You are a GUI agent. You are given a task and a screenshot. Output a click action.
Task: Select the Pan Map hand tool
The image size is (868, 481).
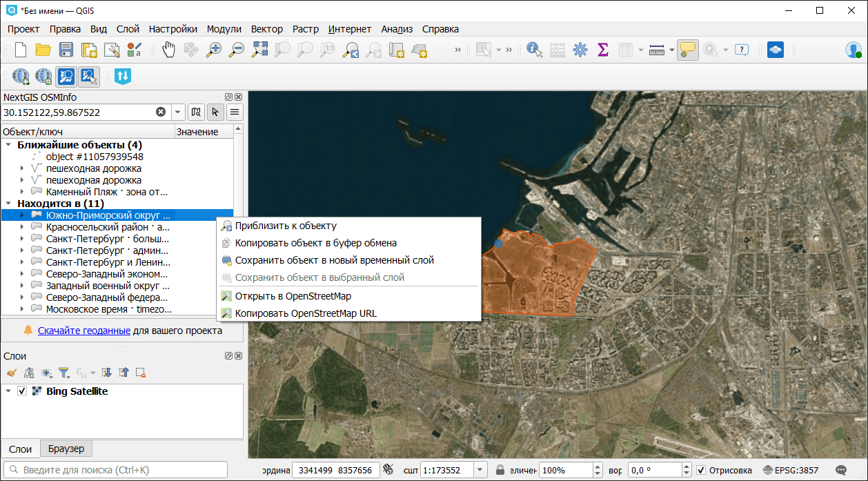[168, 50]
